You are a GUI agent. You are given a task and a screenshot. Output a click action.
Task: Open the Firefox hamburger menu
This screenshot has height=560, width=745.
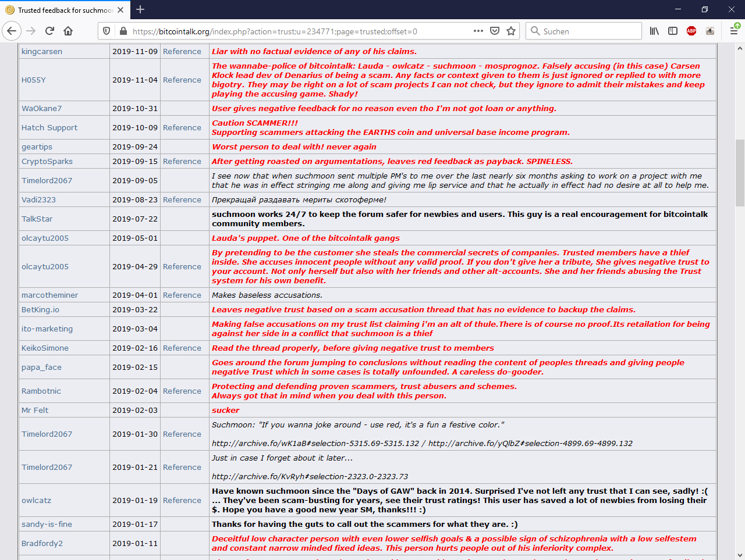tap(734, 31)
